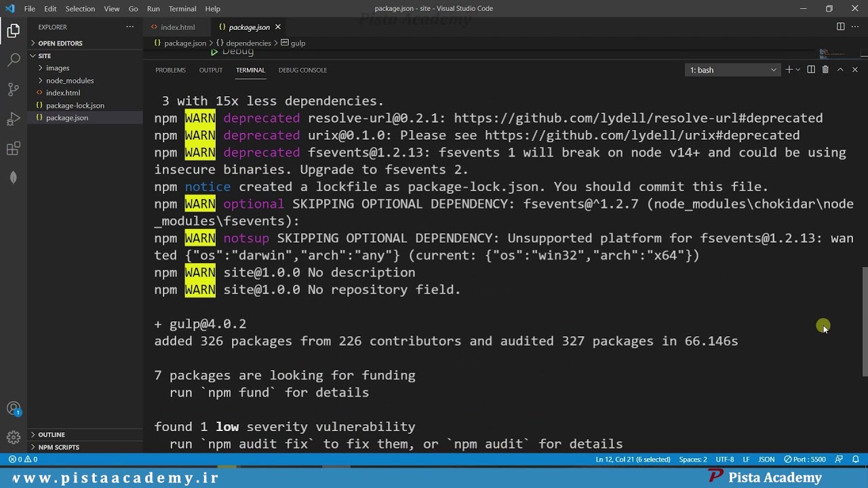Open editor more actions ellipsis
This screenshot has width=868, height=488.
(x=854, y=27)
